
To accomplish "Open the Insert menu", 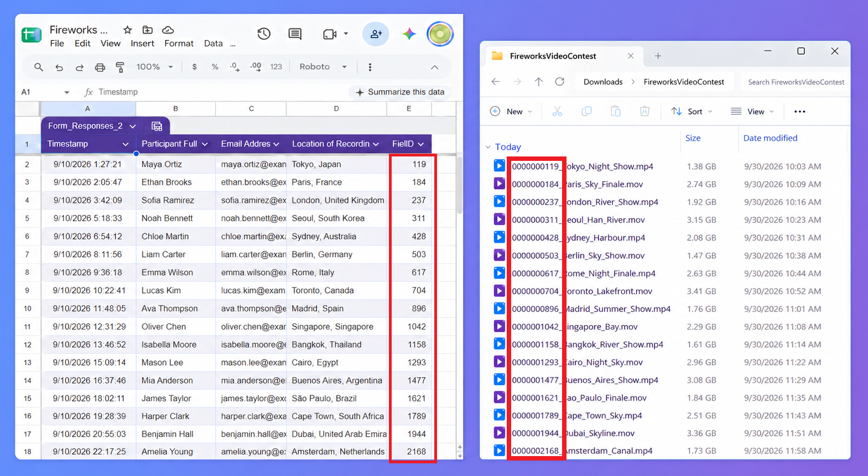I will coord(142,44).
